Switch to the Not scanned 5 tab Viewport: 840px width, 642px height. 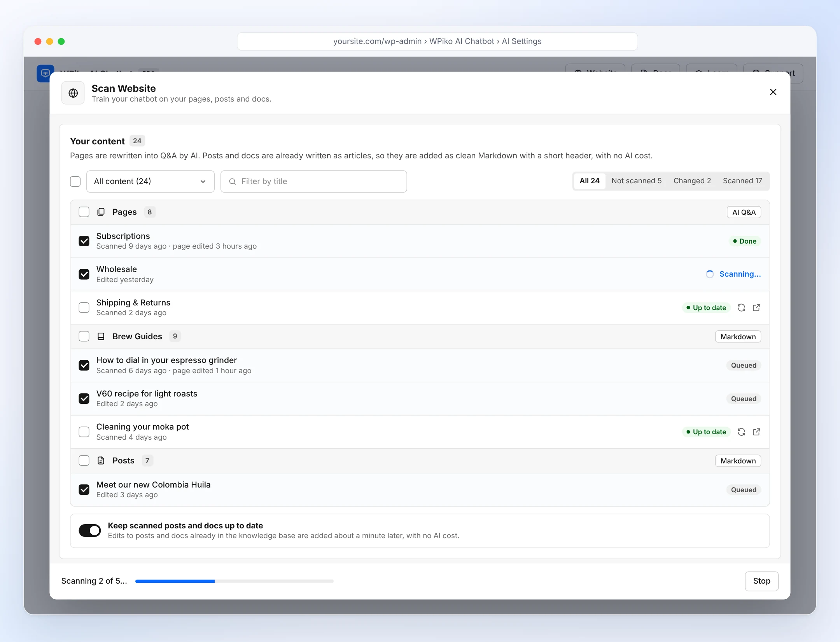637,181
